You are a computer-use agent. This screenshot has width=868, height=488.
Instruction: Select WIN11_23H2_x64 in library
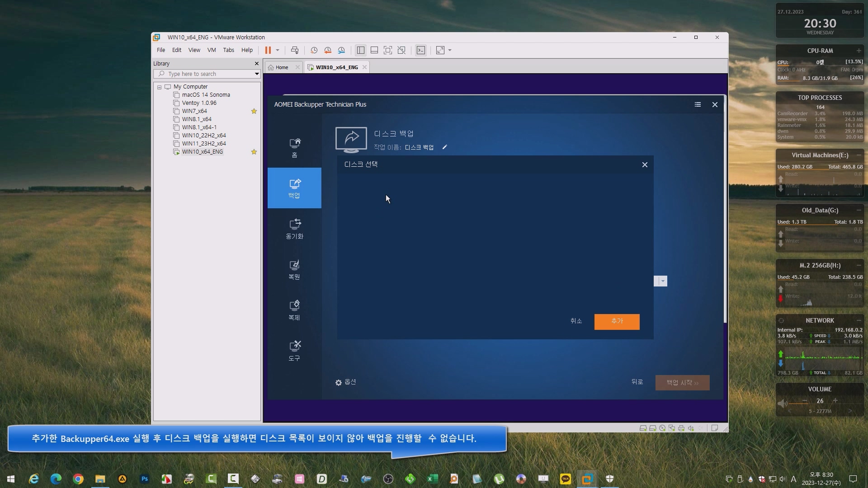204,144
